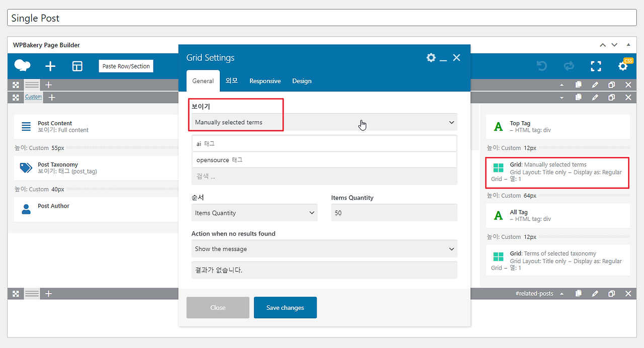Toggle collapse arrow of the Custom row

(x=562, y=98)
